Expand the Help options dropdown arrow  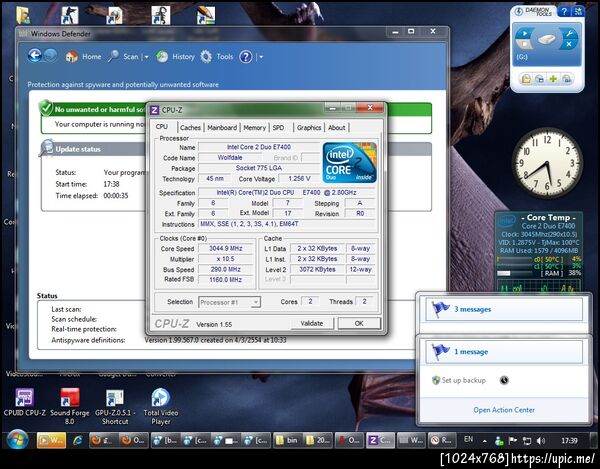tap(260, 57)
